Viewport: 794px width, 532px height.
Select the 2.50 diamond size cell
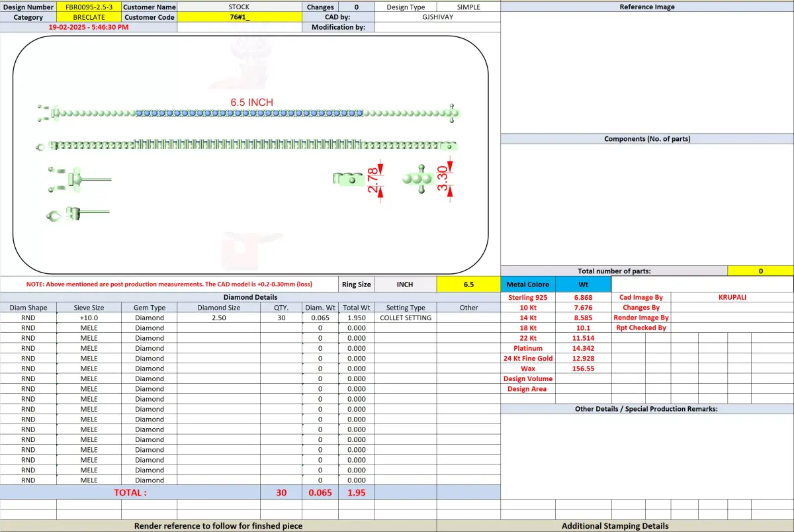218,318
